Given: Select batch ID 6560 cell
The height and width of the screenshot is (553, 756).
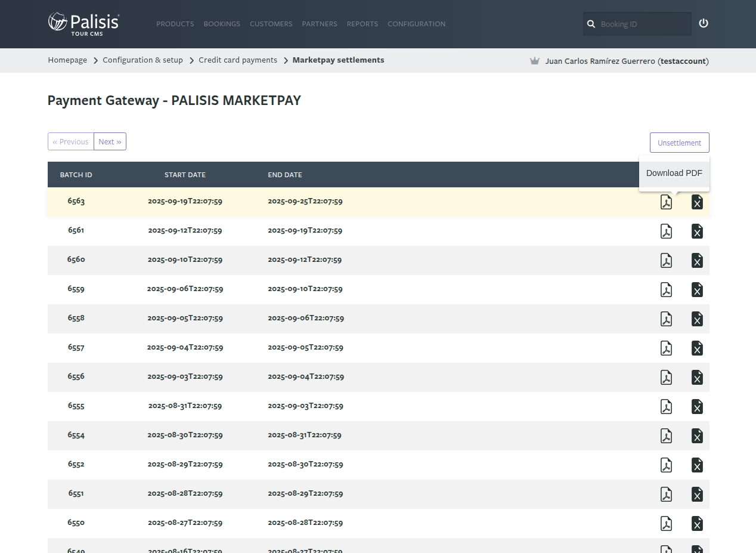Looking at the screenshot, I should click(76, 259).
